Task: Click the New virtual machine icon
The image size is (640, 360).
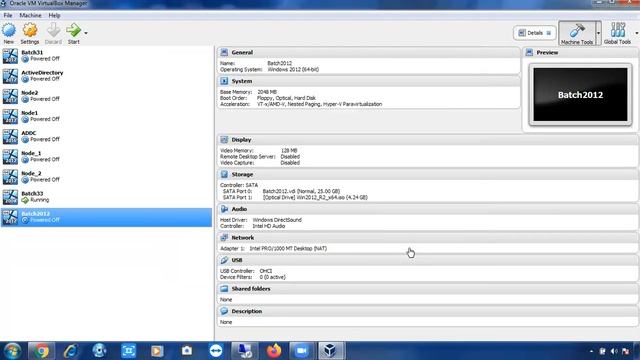Action: pos(9,31)
